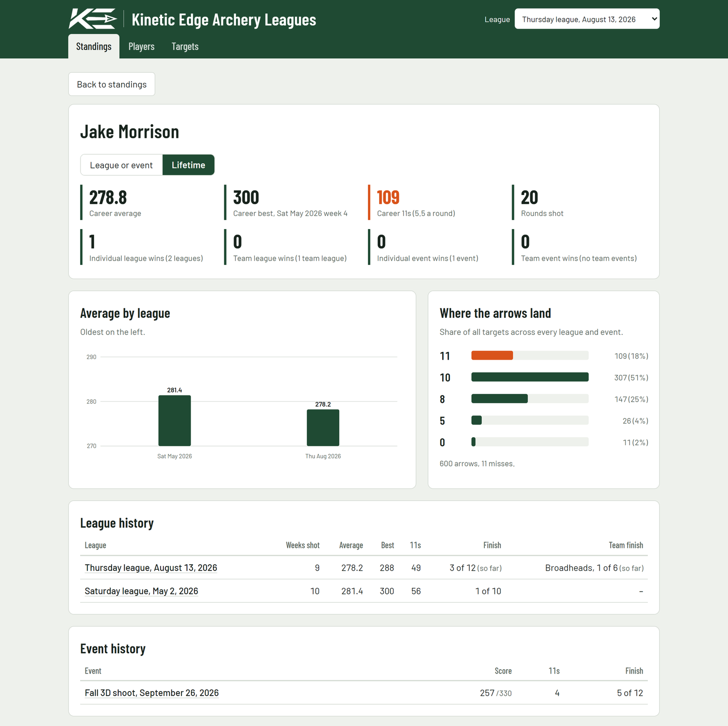The width and height of the screenshot is (728, 726).
Task: Open Saturday league, May 2, 2026 link
Action: [x=141, y=591]
